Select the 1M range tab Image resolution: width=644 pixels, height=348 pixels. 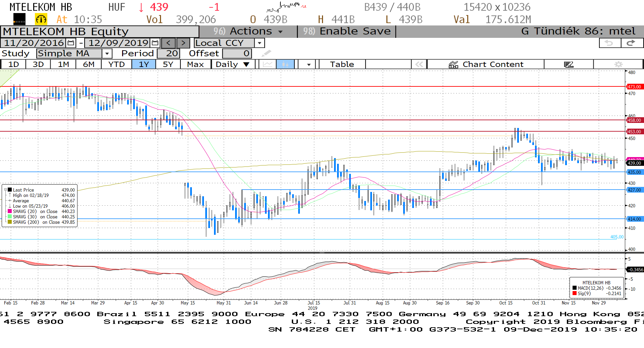tap(63, 64)
